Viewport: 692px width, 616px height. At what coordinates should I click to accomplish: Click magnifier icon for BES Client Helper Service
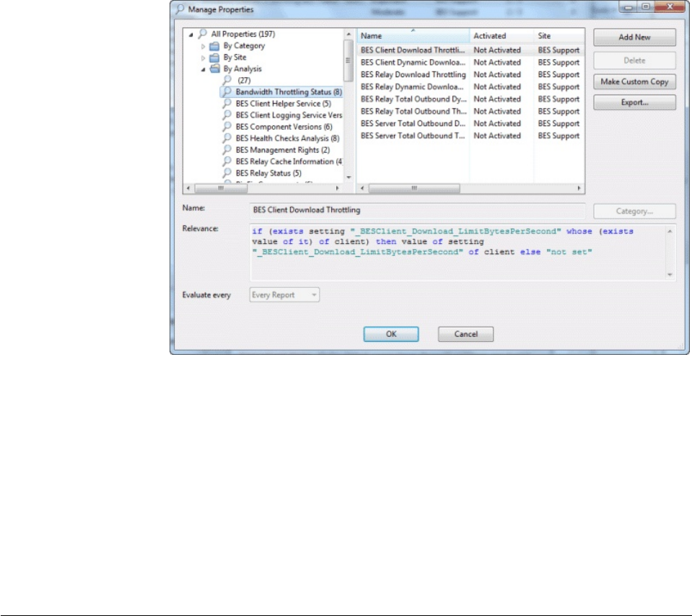click(x=227, y=103)
